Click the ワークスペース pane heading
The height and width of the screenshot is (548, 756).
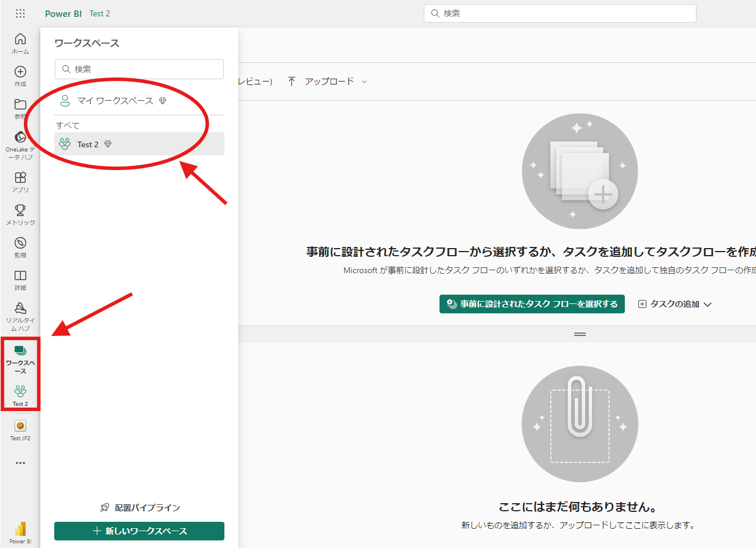coord(87,43)
